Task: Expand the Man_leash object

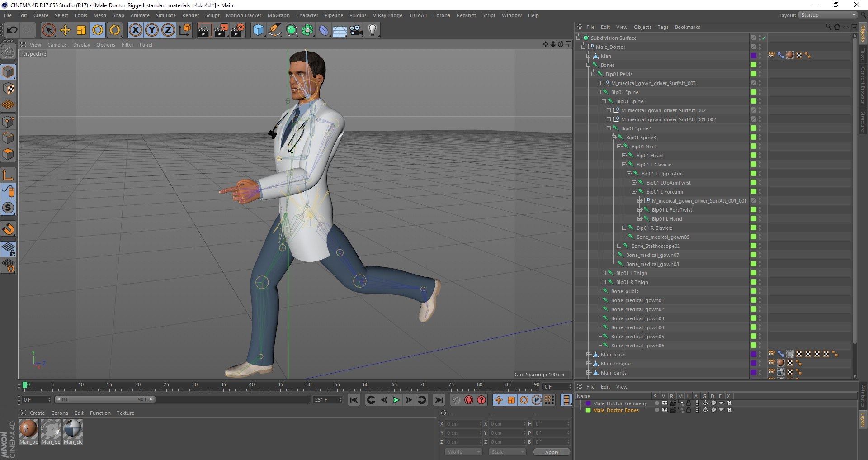Action: tap(589, 355)
